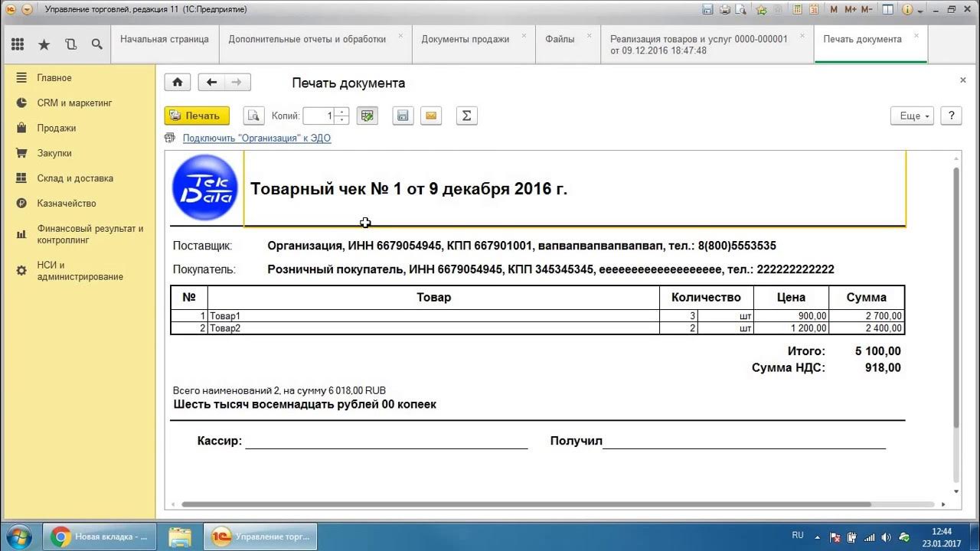This screenshot has width=980, height=551.
Task: Select the Товар1 cell in table
Action: [433, 316]
